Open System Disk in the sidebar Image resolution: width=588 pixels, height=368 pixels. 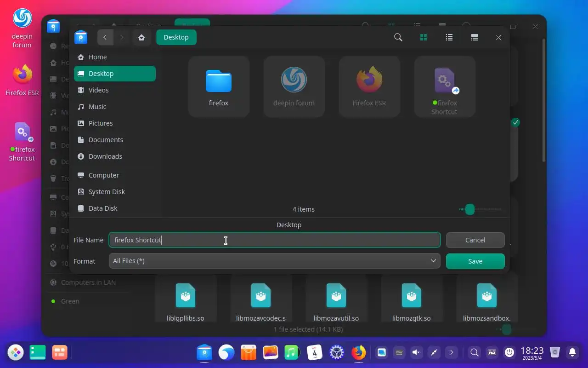click(115, 192)
